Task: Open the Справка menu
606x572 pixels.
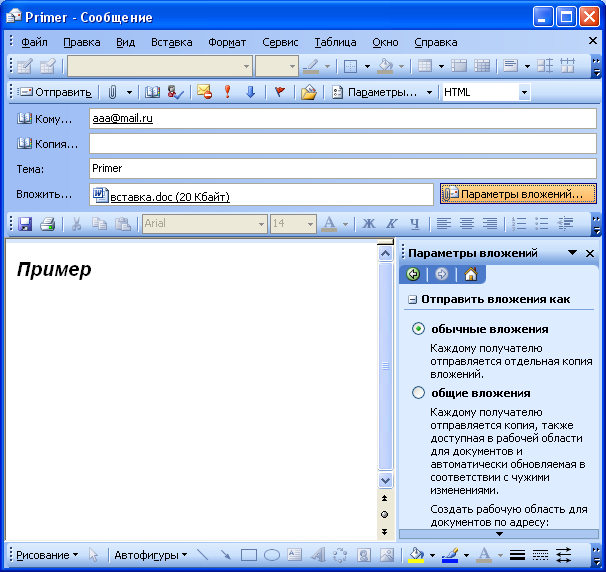Action: [436, 42]
